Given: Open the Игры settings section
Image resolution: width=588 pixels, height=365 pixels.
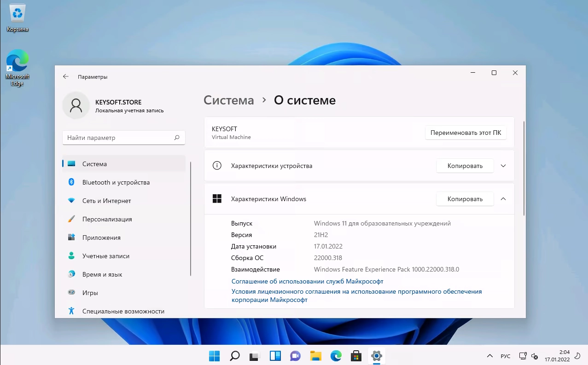Looking at the screenshot, I should click(91, 293).
